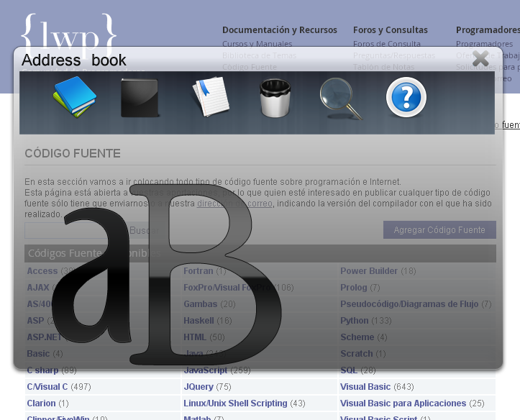Open Biblioteca de Temas link
This screenshot has width=520, height=420.
(x=259, y=55)
